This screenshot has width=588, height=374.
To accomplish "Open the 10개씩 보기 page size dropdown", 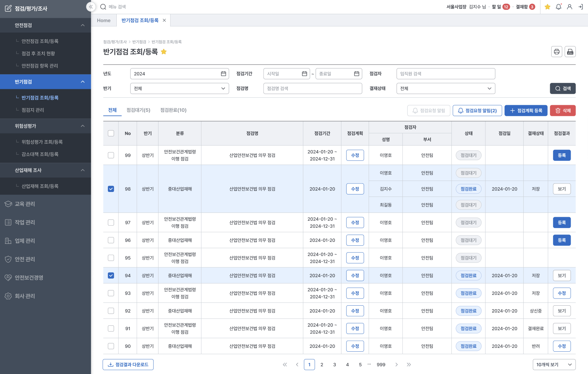I will pyautogui.click(x=554, y=364).
